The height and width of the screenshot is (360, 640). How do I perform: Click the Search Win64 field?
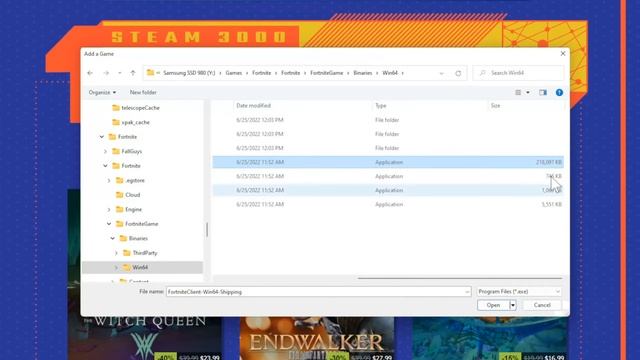(x=518, y=73)
